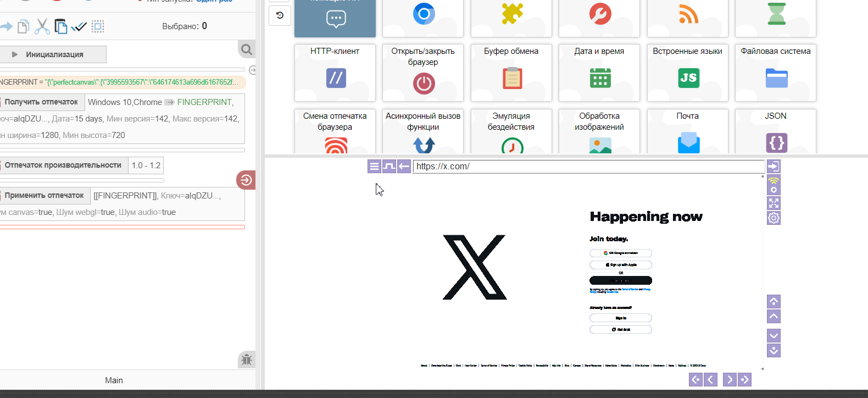This screenshot has width=868, height=398.
Task: Open browser settings gear icon
Action: tap(774, 218)
